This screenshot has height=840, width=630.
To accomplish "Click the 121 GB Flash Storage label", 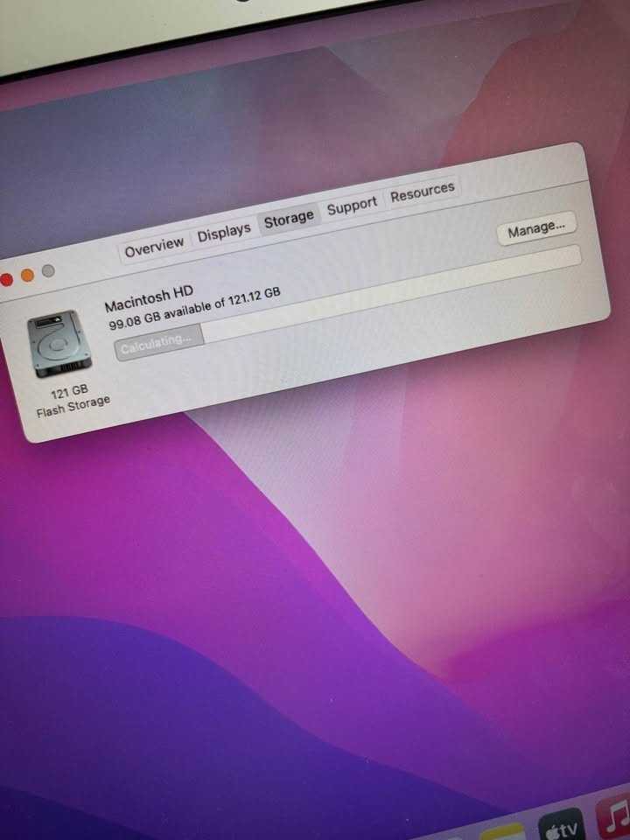I will click(x=73, y=400).
